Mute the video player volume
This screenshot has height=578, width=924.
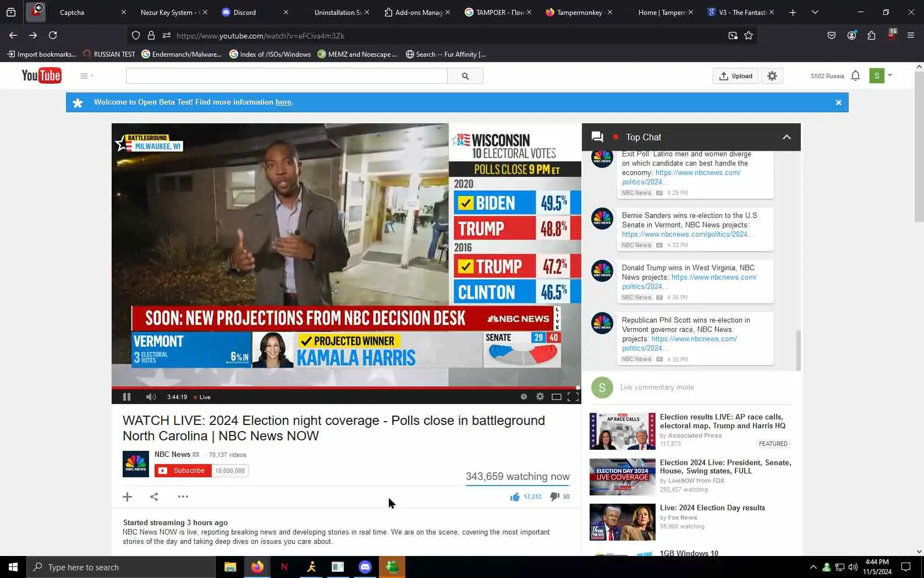(x=151, y=397)
